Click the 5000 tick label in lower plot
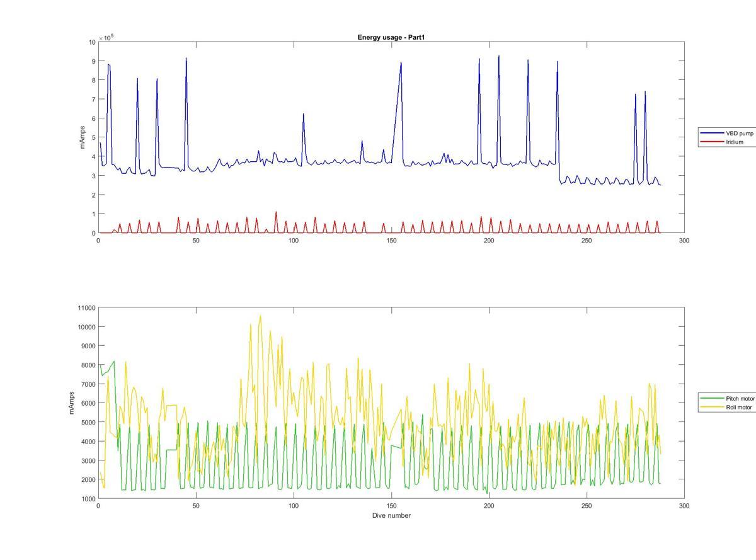Screen dimensions: 756x560 87,423
